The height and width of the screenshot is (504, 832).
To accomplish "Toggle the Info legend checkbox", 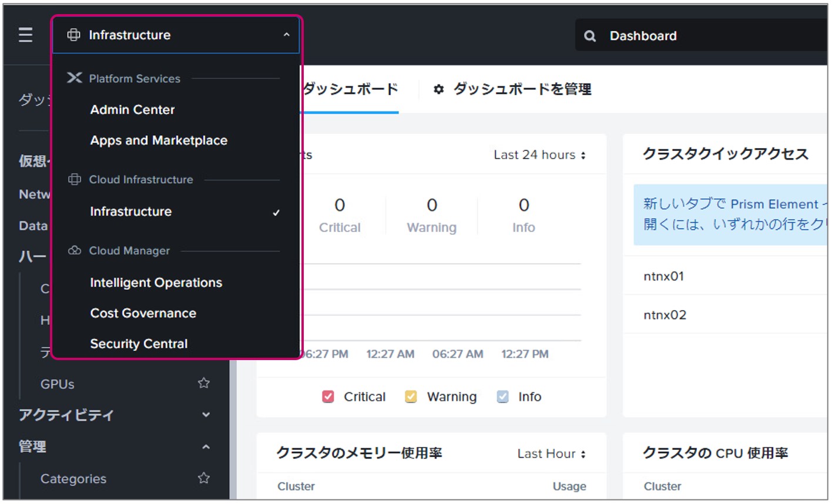I will (x=503, y=397).
